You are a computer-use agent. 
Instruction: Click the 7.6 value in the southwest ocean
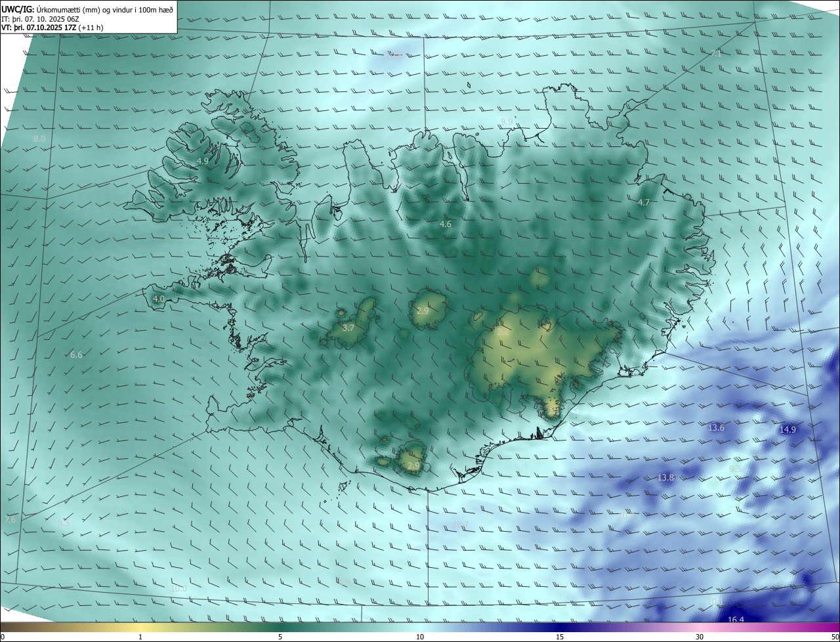(x=10, y=520)
